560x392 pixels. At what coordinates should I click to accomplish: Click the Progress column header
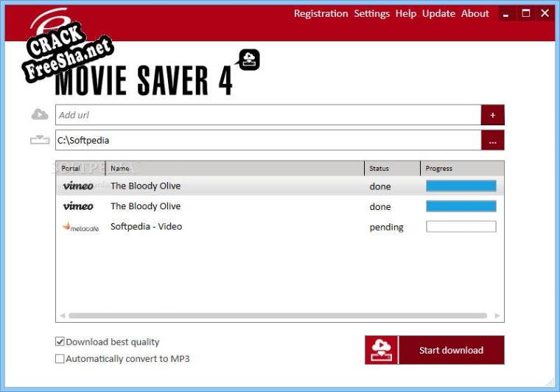coord(461,169)
